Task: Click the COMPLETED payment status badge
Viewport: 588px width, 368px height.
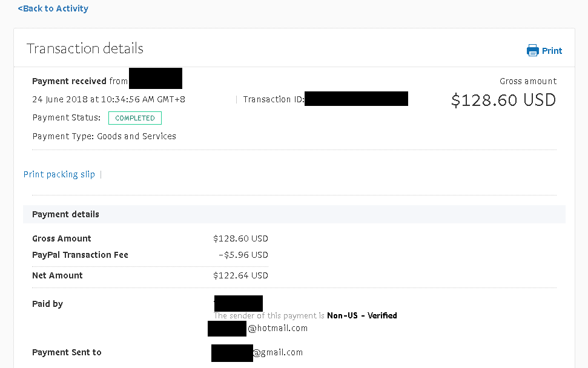Action: point(135,118)
